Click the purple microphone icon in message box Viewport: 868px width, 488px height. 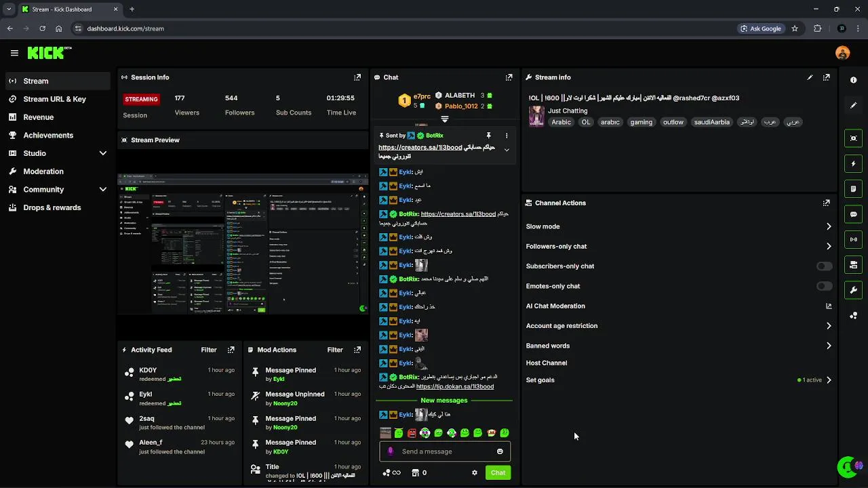pyautogui.click(x=390, y=451)
